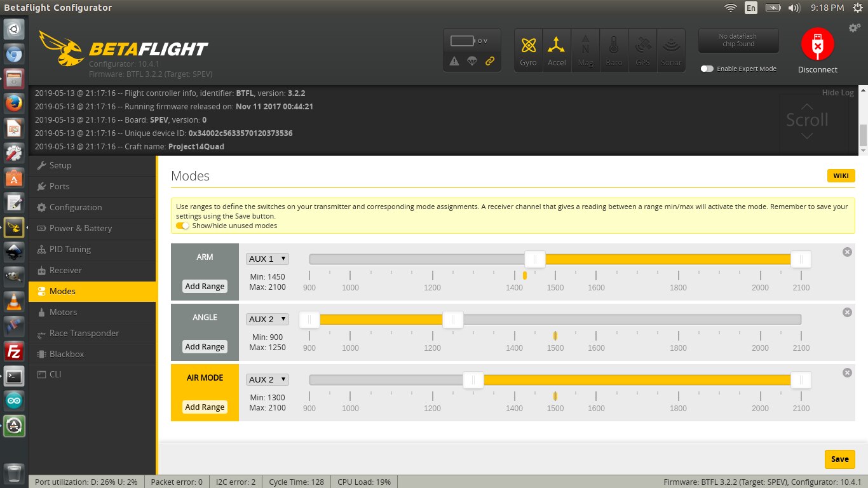Open the Modes WIKI link
The width and height of the screenshot is (868, 488).
tap(841, 176)
